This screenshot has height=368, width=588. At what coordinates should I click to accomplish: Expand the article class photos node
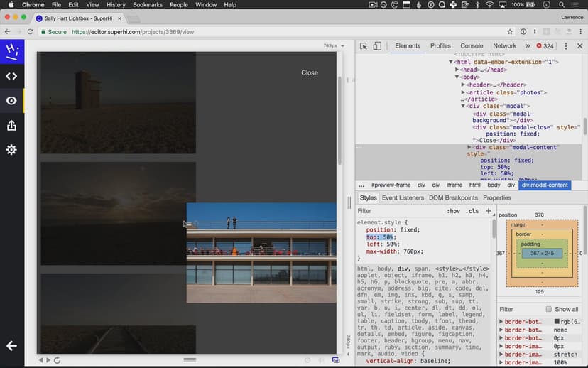(464, 92)
